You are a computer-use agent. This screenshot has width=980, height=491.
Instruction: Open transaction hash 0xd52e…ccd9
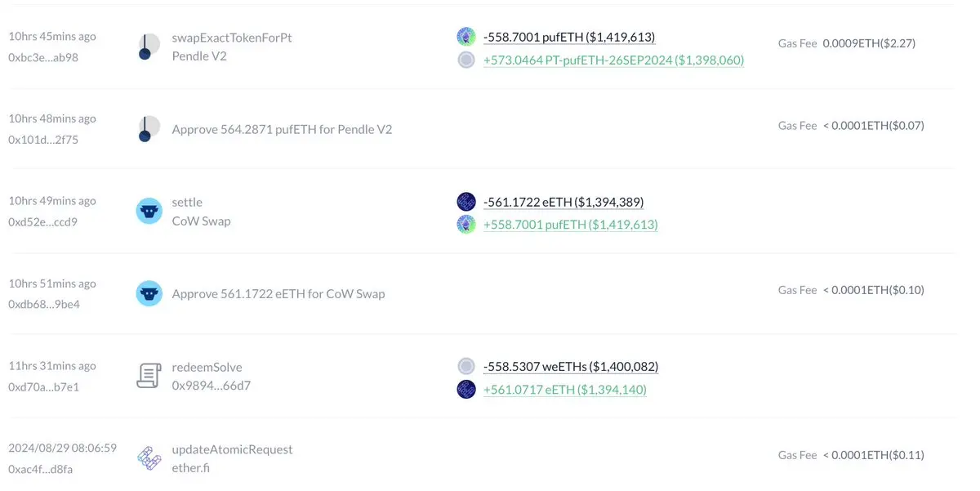[x=42, y=221]
